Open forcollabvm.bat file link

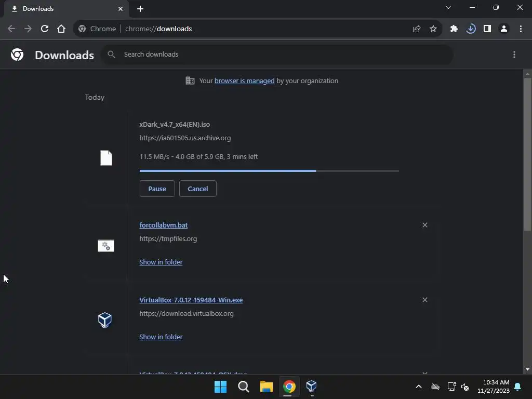pyautogui.click(x=164, y=225)
